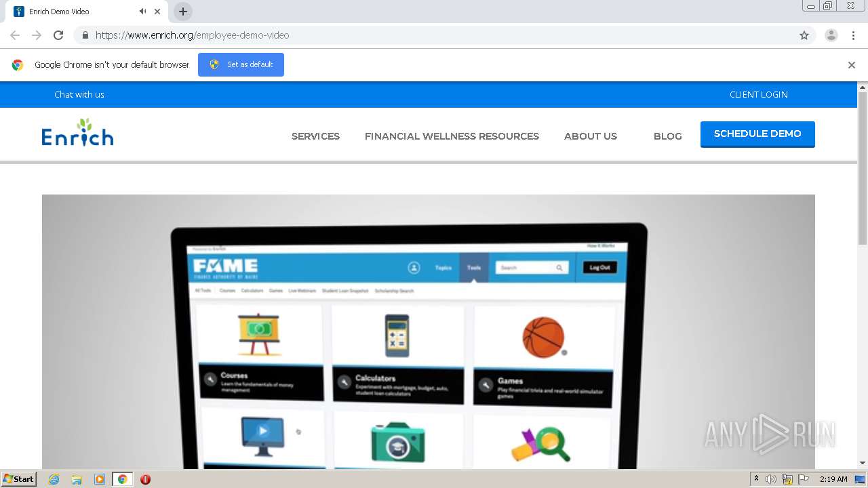Mute the tab via speaker icon

click(142, 12)
